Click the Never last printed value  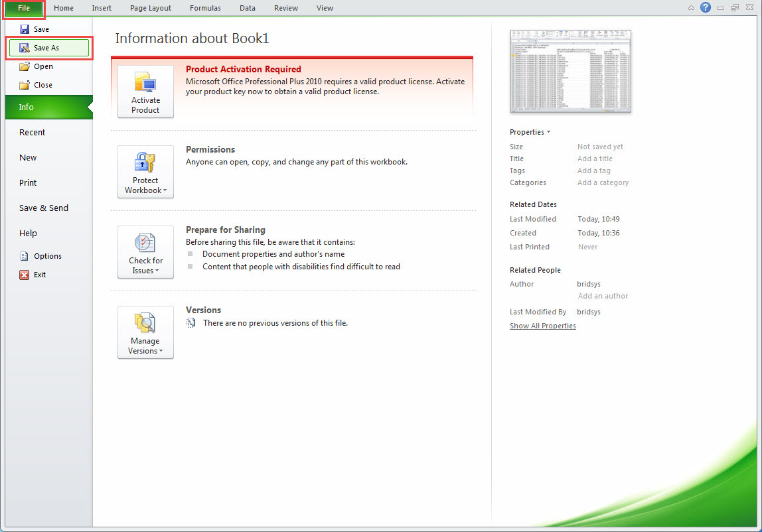[587, 247]
